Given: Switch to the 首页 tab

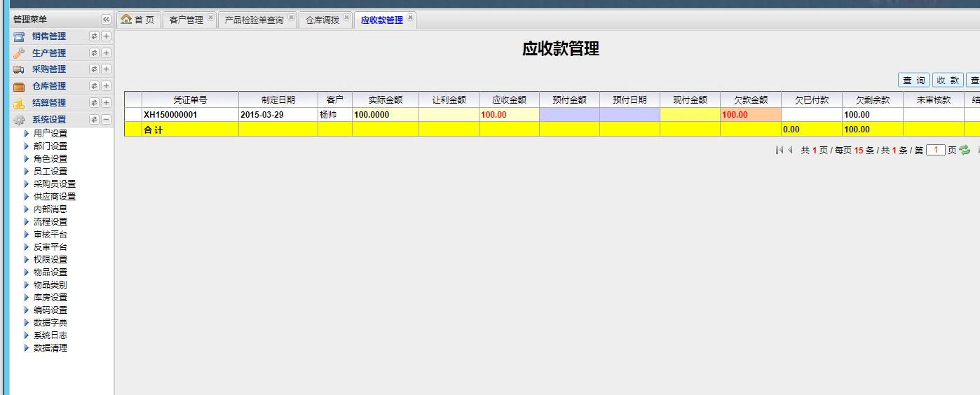Looking at the screenshot, I should pos(138,20).
